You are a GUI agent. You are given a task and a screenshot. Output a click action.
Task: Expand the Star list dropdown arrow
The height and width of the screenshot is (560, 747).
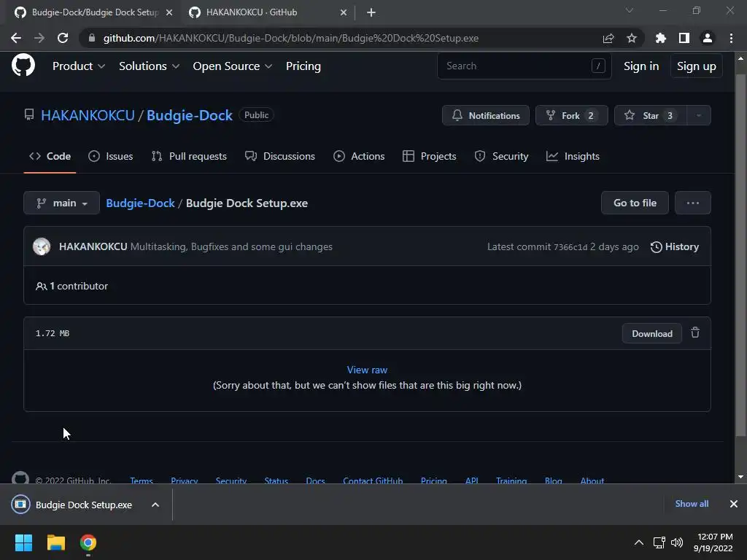699,115
